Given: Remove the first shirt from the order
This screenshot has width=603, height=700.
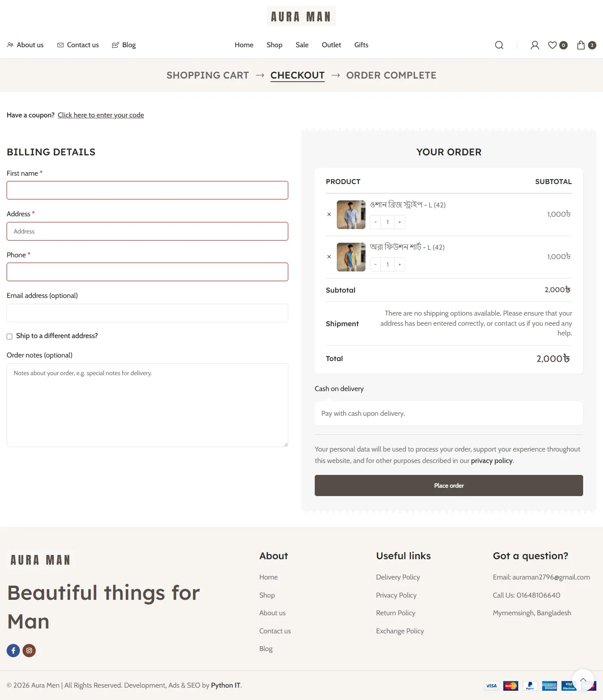Looking at the screenshot, I should point(329,215).
